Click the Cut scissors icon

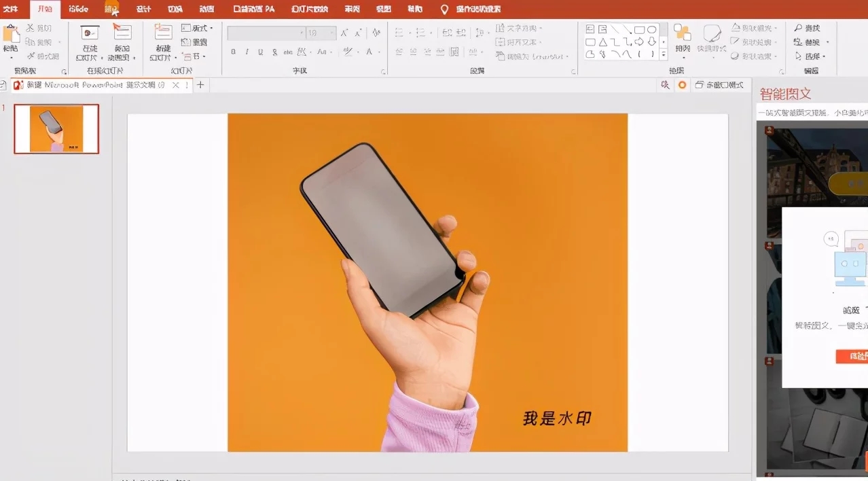tap(31, 28)
